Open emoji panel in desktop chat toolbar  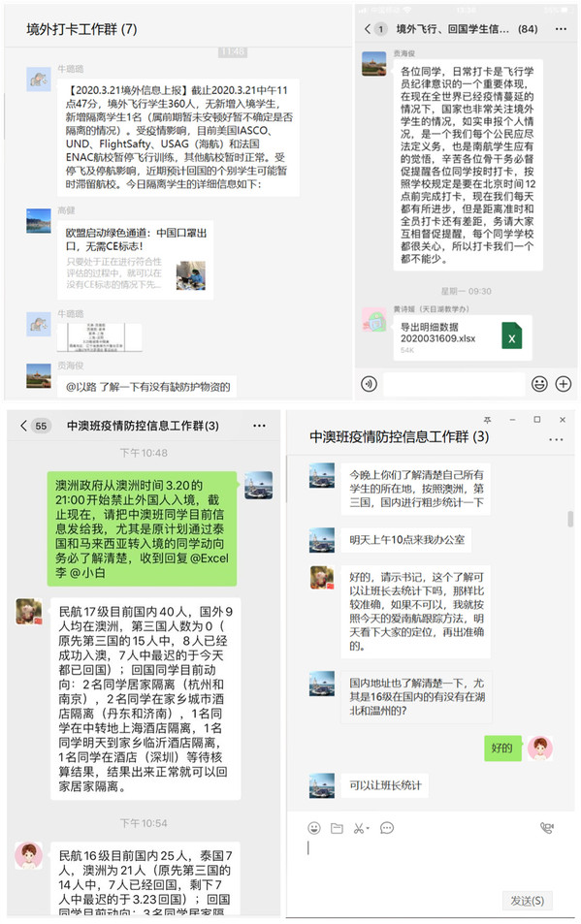pyautogui.click(x=314, y=828)
